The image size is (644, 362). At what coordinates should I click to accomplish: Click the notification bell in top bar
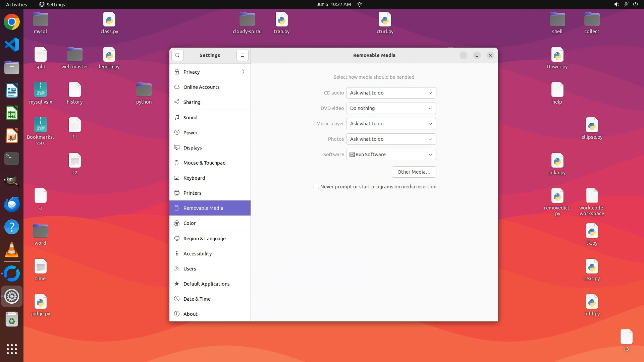point(359,4)
